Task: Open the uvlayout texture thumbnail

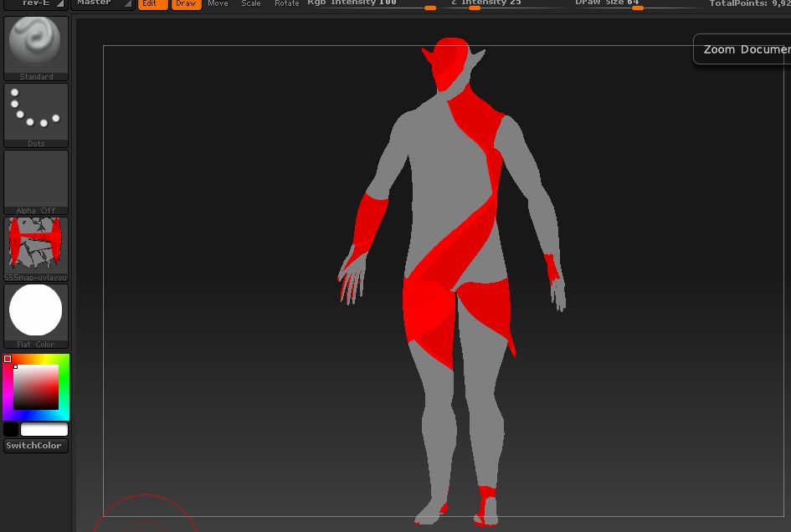Action: tap(36, 248)
